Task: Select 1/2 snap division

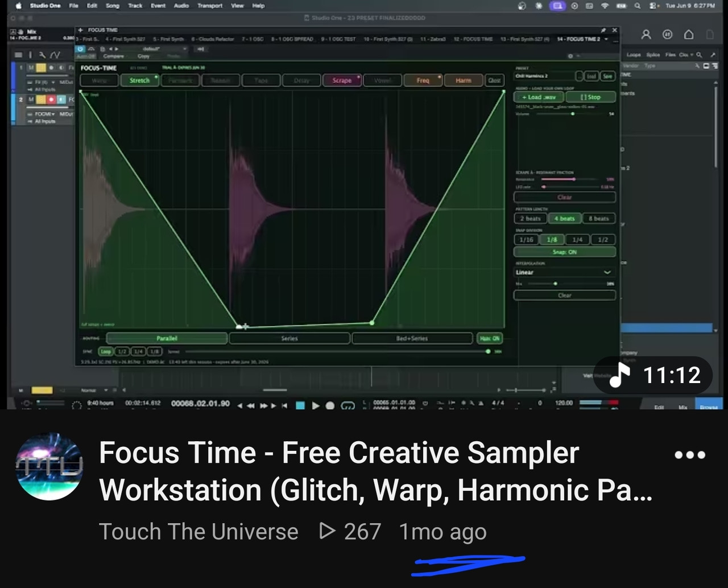Action: 603,240
